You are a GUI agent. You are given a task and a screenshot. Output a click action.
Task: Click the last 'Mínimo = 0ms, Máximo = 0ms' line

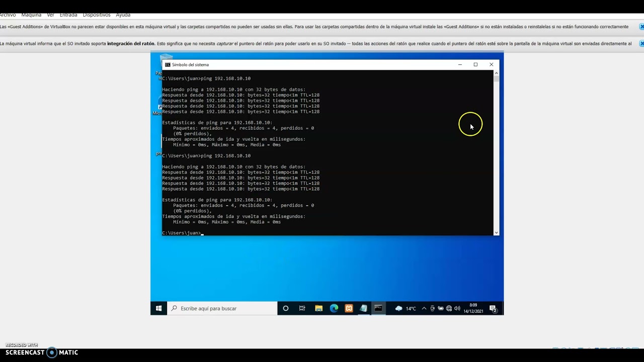click(227, 222)
